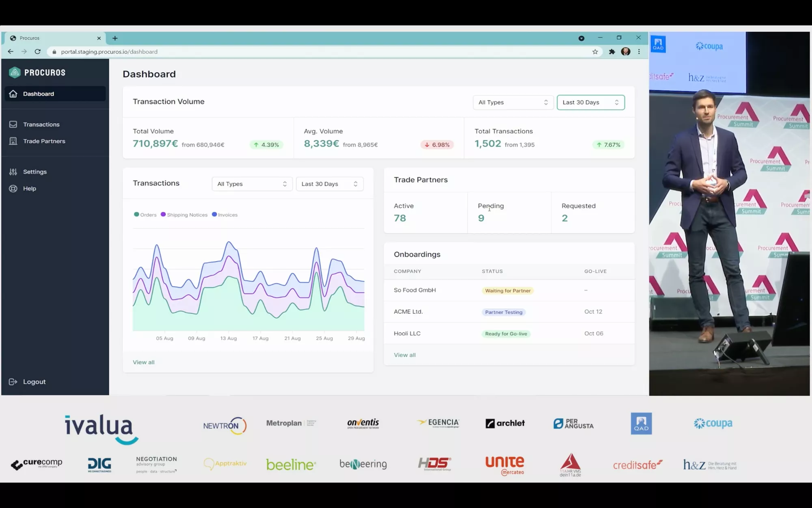Viewport: 812px width, 508px height.
Task: Toggle Invoices series in chart legend
Action: coord(225,215)
